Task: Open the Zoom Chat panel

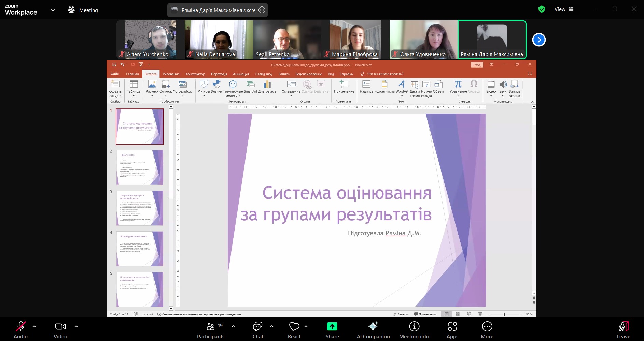Action: pos(258,330)
